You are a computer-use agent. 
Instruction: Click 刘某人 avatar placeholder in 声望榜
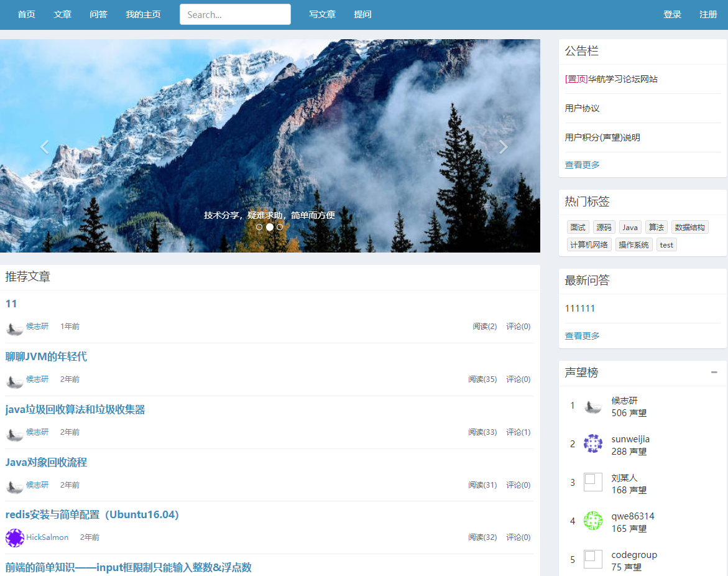tap(593, 482)
